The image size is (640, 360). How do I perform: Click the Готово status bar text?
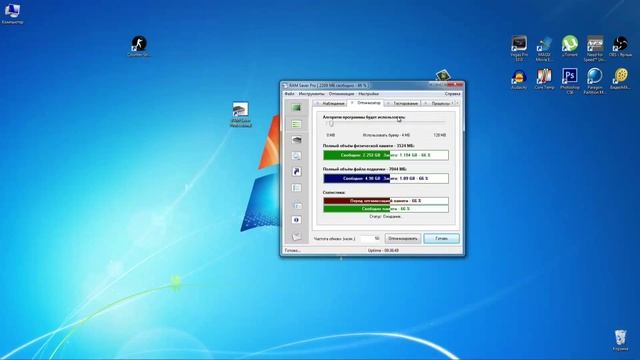293,250
